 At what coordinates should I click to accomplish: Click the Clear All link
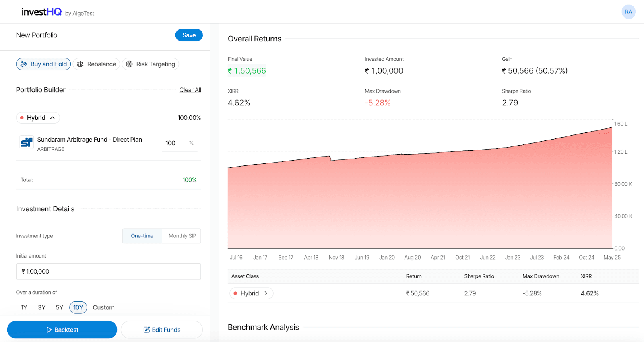coord(190,90)
